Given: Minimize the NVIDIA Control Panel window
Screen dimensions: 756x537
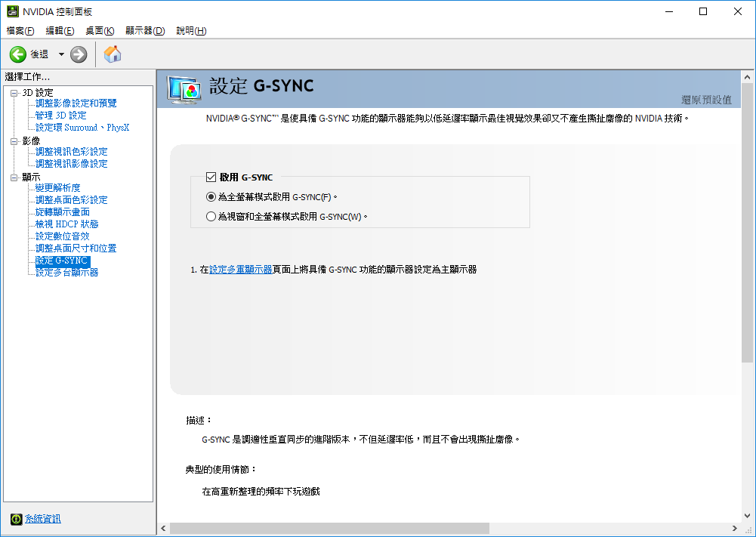Looking at the screenshot, I should coord(669,11).
